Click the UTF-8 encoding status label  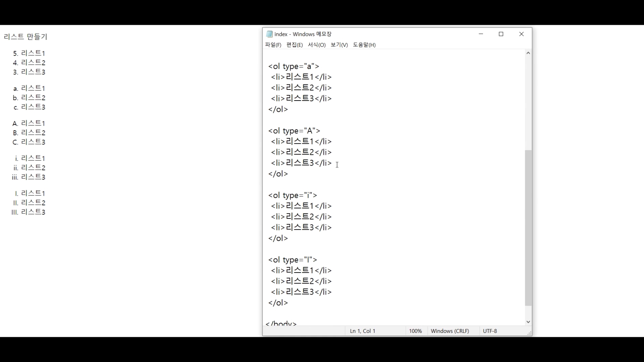[x=490, y=331]
